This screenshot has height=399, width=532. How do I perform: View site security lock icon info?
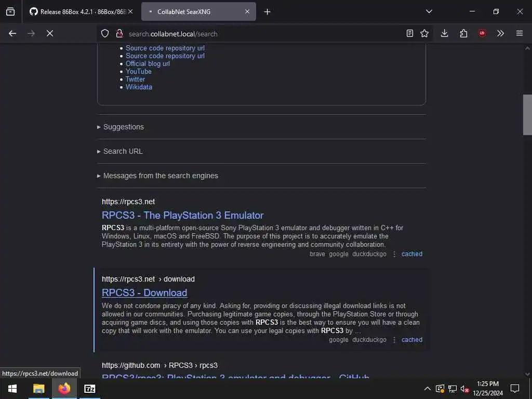(x=119, y=33)
